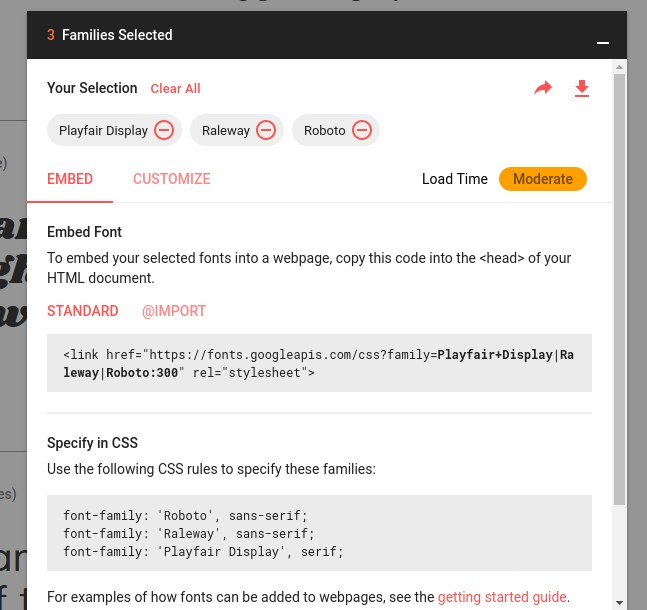
Task: Remove Roboto font from selection
Action: pos(362,130)
